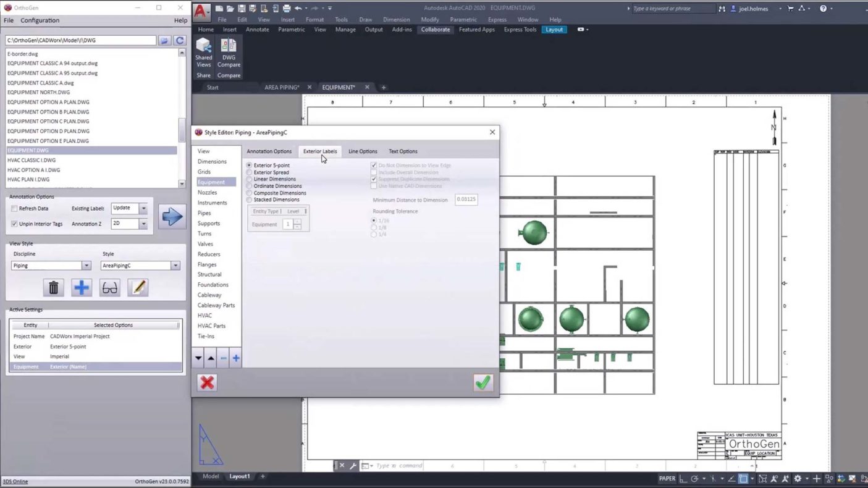
Task: Toggle the highlighted object snap status bar icon
Action: tap(744, 479)
